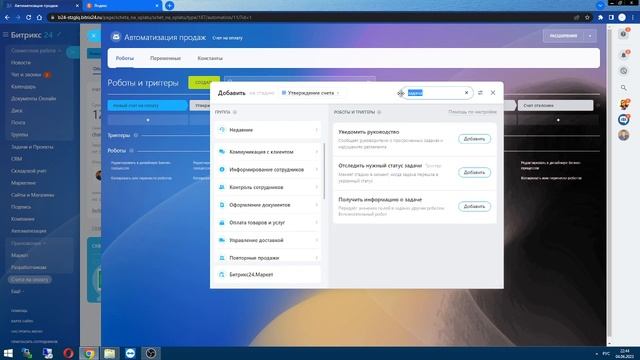Add the Уведомить руководство robot
Image resolution: width=640 pixels, height=360 pixels.
pyautogui.click(x=474, y=139)
